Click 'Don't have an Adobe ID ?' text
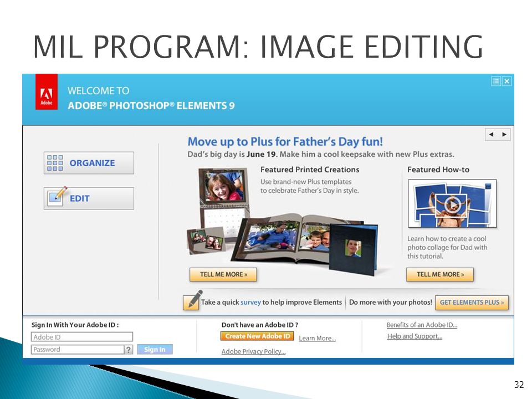Viewport: 532px width, 399px height. pos(260,325)
